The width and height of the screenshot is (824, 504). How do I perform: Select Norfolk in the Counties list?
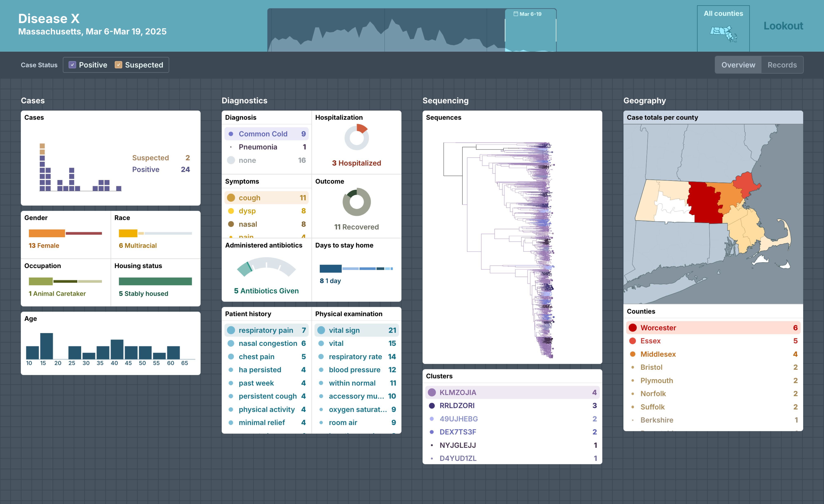pyautogui.click(x=713, y=394)
